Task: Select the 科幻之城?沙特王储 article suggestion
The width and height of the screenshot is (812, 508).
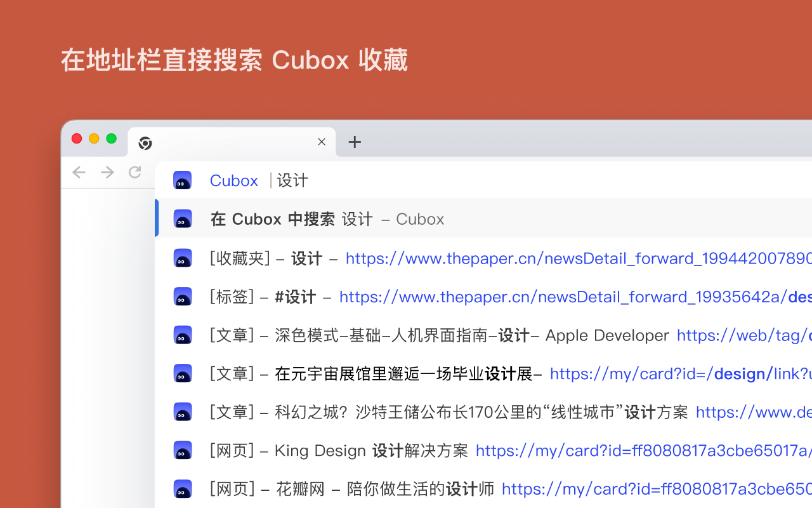Action: click(483, 412)
